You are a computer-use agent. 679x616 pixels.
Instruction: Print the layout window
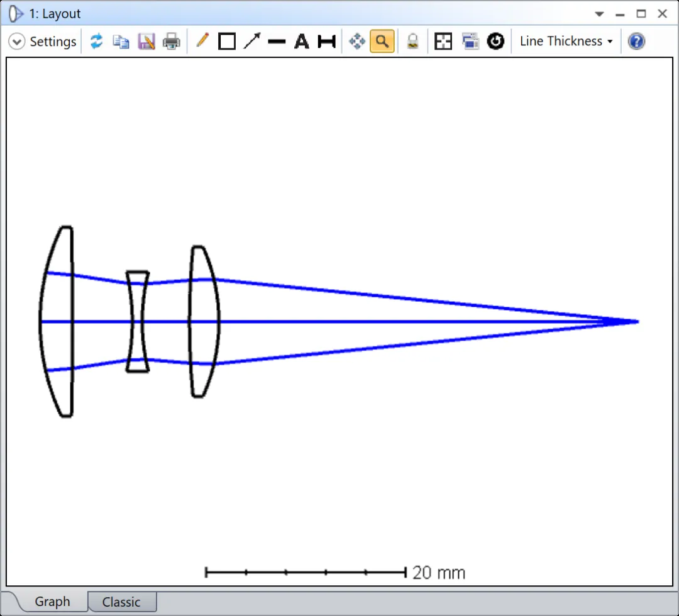pos(171,41)
